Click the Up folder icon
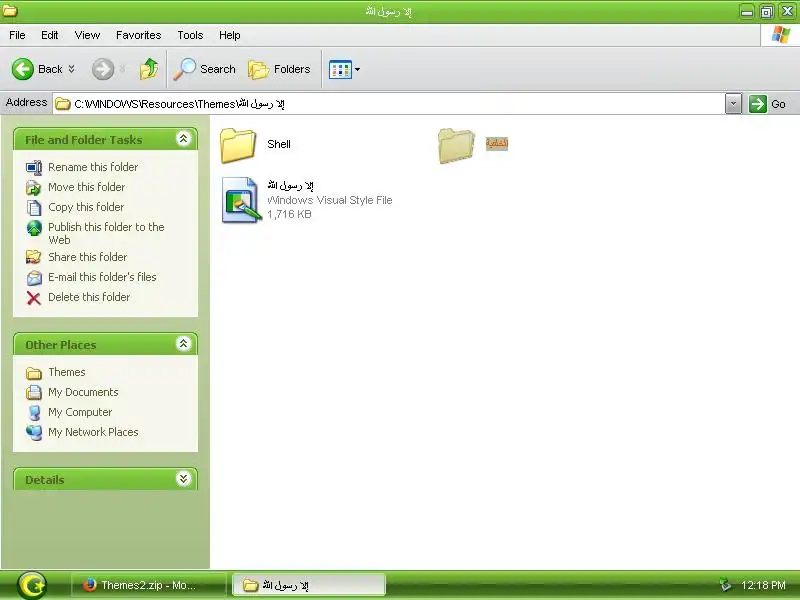This screenshot has height=600, width=800. click(x=149, y=69)
